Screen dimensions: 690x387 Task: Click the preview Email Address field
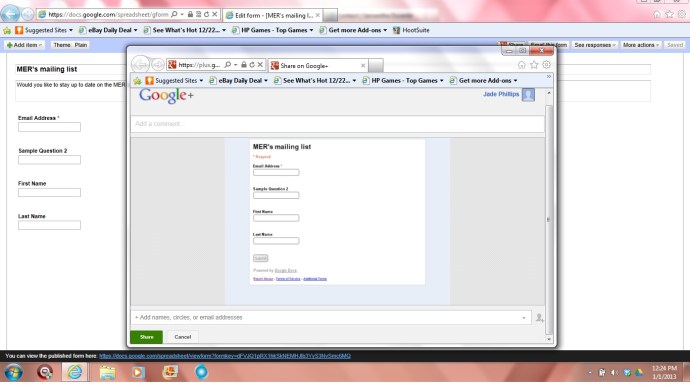pyautogui.click(x=276, y=173)
